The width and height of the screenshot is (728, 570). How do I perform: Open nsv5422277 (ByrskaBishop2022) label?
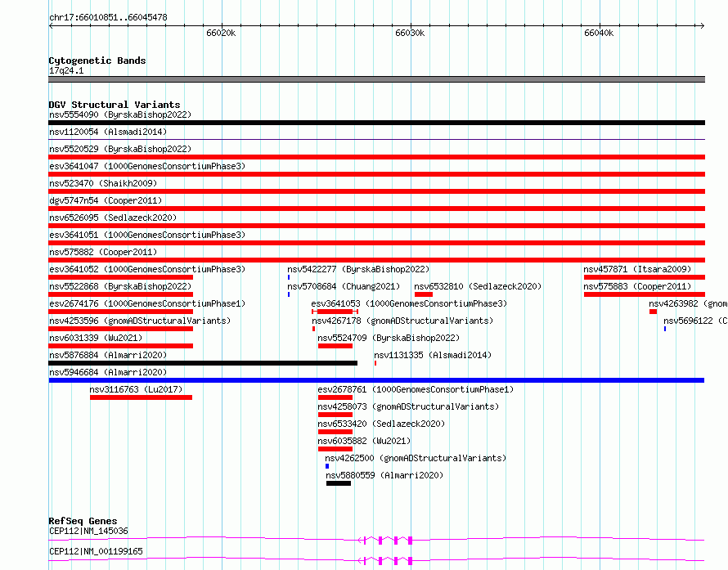click(358, 269)
